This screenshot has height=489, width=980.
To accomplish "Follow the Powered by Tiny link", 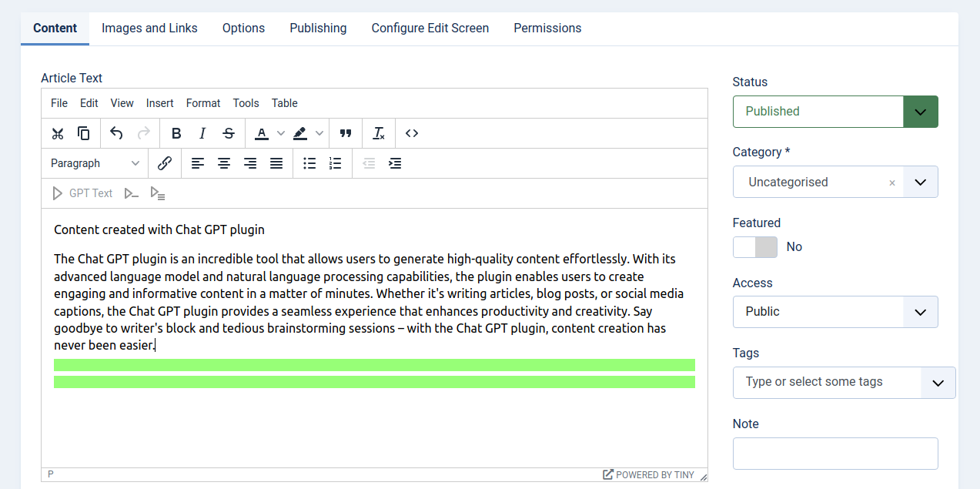I will coord(648,475).
